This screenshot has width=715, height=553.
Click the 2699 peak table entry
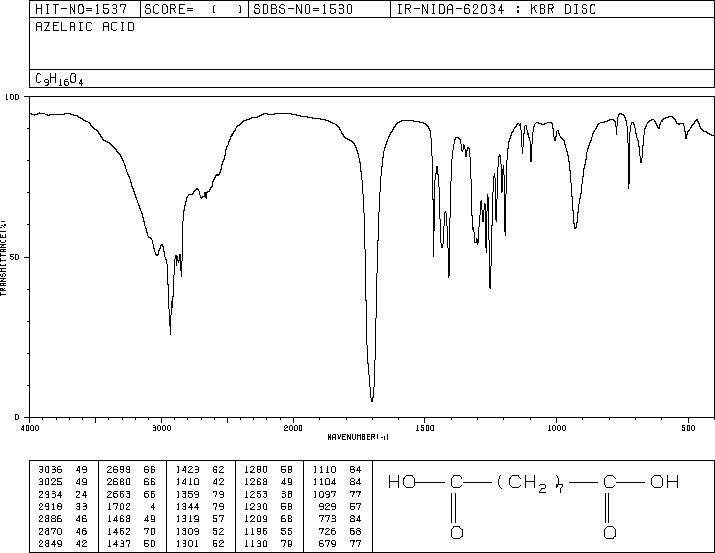(131, 470)
